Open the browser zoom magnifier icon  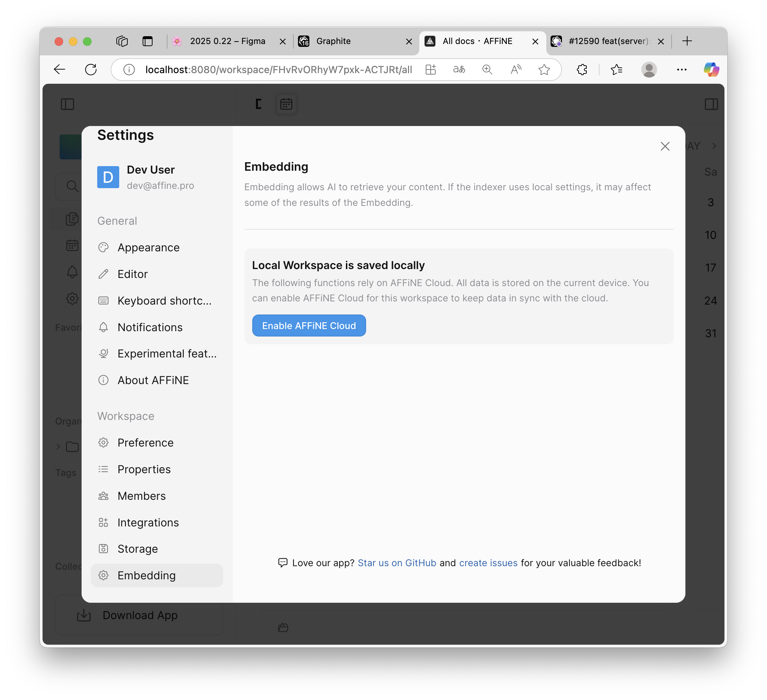point(487,70)
